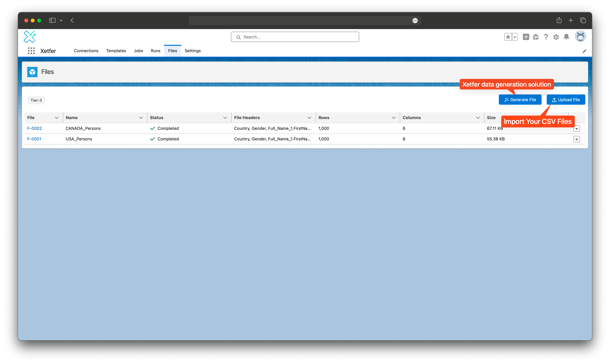The height and width of the screenshot is (364, 610).
Task: Click the Xetfer logo icon
Action: (30, 37)
